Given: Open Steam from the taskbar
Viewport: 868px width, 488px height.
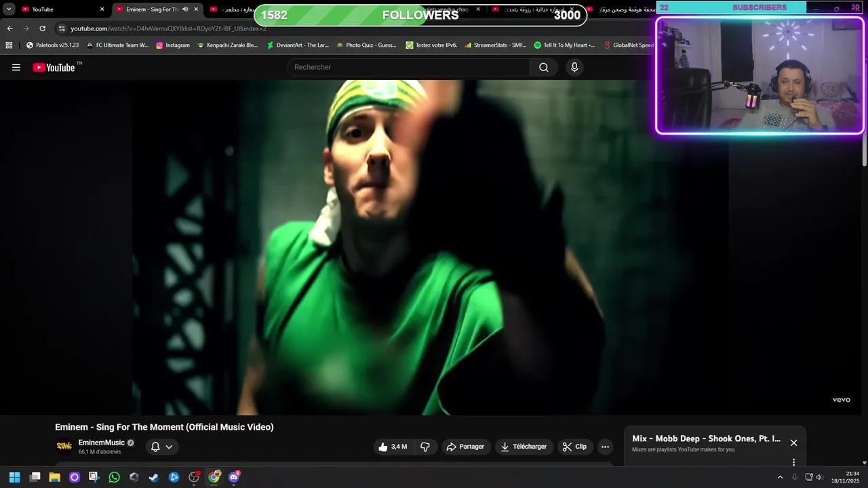Looking at the screenshot, I should [x=154, y=477].
